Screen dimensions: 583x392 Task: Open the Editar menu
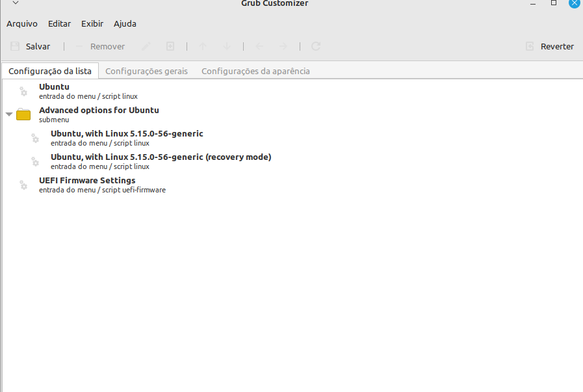click(x=60, y=24)
